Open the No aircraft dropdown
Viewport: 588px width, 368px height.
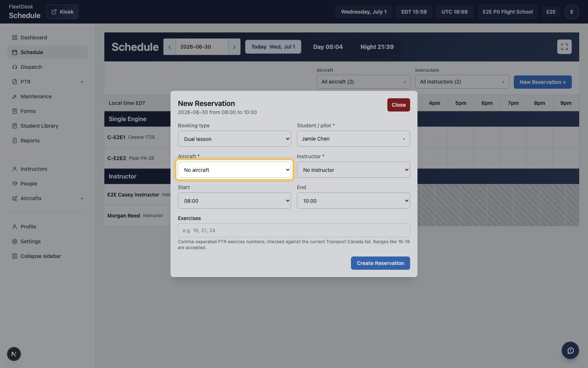234,170
